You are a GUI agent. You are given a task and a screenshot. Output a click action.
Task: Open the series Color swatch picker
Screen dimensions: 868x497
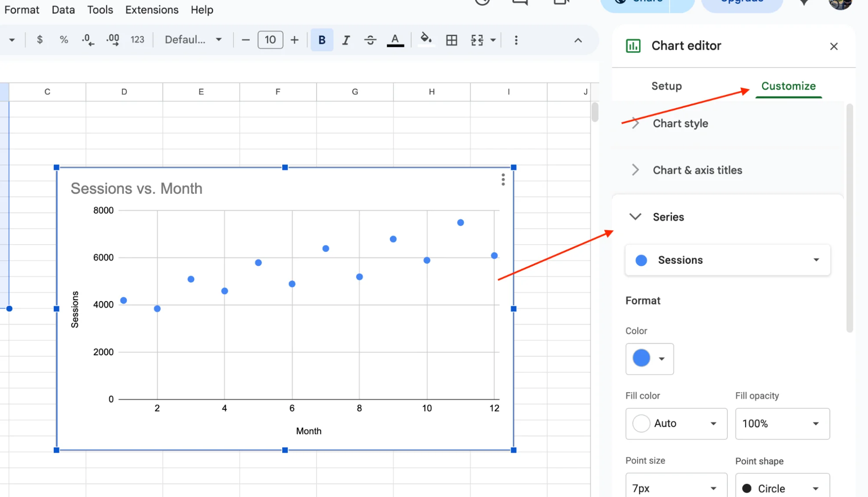coord(649,359)
